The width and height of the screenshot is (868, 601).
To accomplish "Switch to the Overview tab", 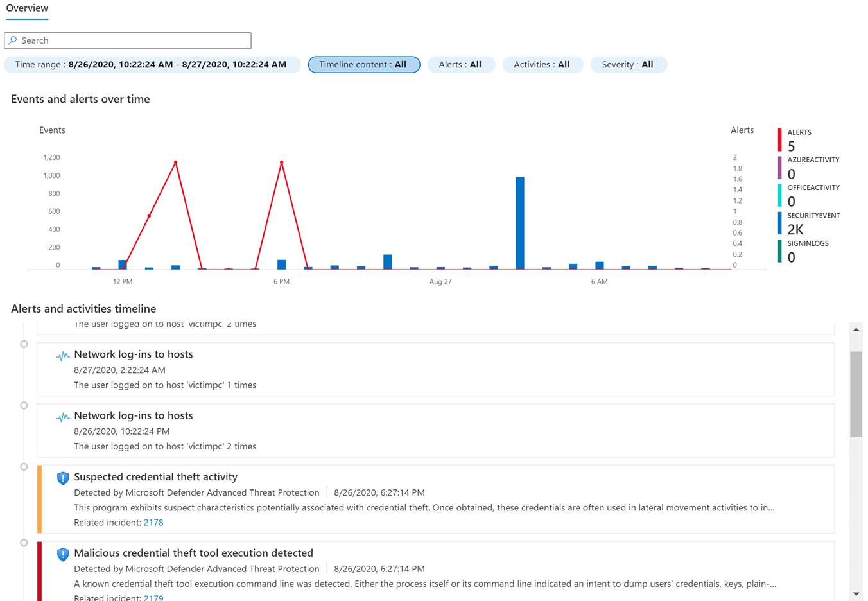I will pyautogui.click(x=27, y=8).
